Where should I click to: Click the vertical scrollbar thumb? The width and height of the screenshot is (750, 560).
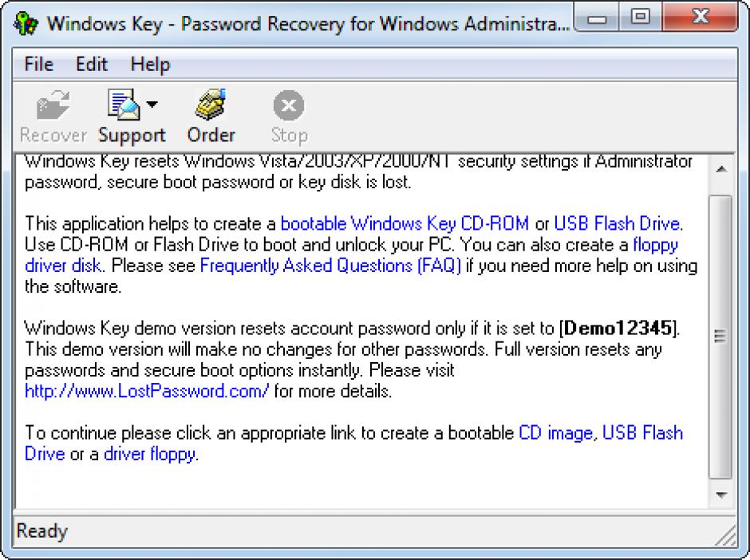coord(720,335)
